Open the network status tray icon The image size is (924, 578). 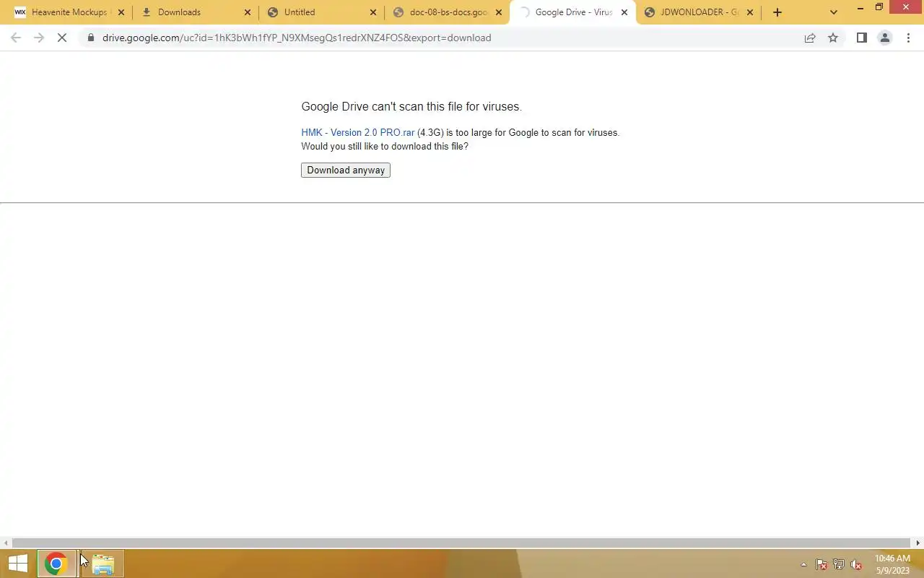pos(839,564)
